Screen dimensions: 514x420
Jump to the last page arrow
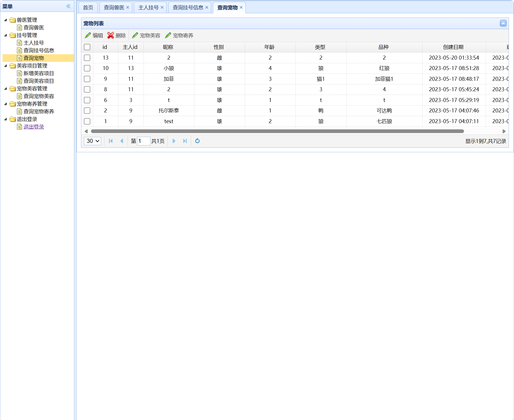185,141
